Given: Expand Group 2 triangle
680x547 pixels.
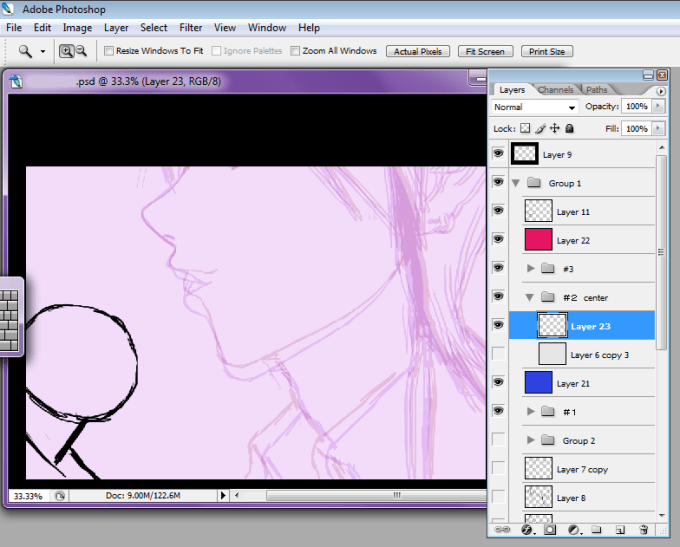Looking at the screenshot, I should pyautogui.click(x=530, y=440).
